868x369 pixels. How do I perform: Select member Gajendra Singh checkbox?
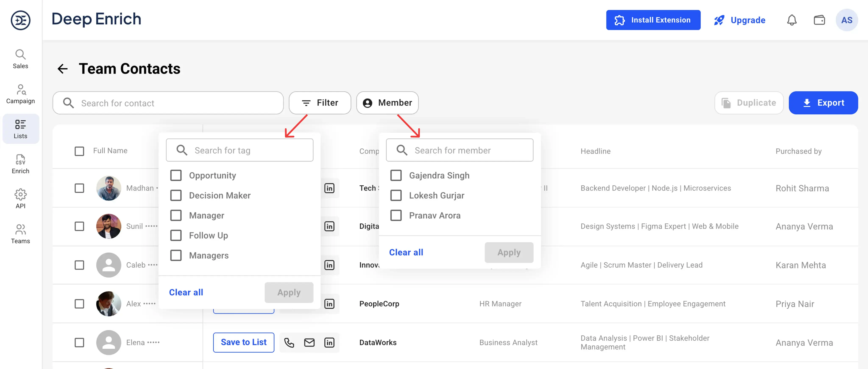[x=396, y=175]
